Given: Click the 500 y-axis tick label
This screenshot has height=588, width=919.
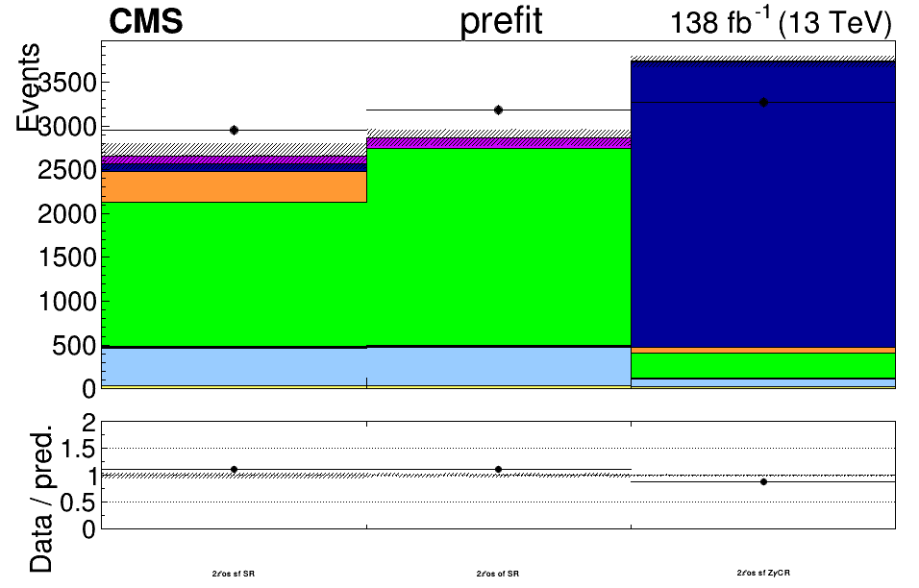Looking at the screenshot, I should pyautogui.click(x=74, y=346).
